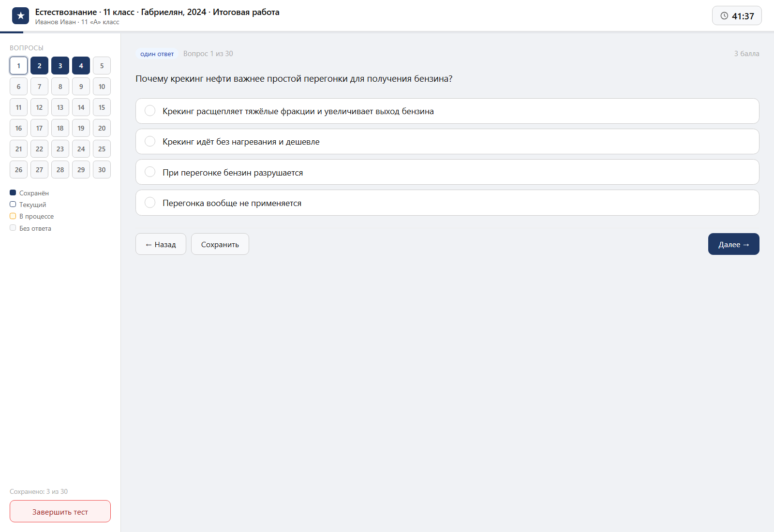Click 'Вопрос 1 из 30' counter text
Viewport: 774px width, 532px height.
point(208,54)
